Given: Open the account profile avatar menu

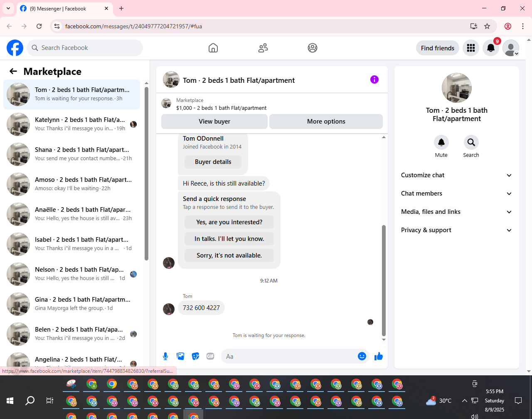Looking at the screenshot, I should pyautogui.click(x=511, y=48).
